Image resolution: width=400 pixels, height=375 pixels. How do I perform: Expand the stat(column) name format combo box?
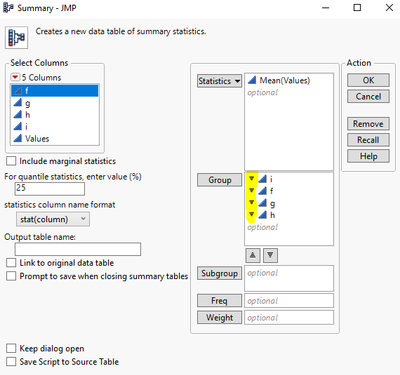pyautogui.click(x=53, y=219)
